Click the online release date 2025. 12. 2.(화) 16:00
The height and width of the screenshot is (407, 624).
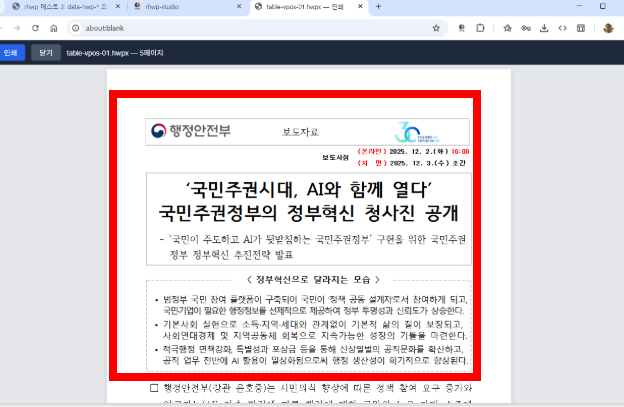[413, 152]
